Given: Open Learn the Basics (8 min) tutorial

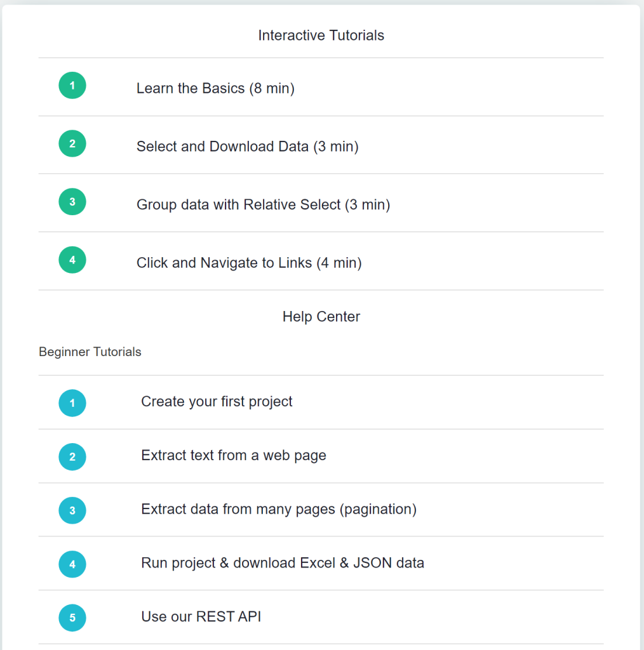Looking at the screenshot, I should click(x=216, y=88).
